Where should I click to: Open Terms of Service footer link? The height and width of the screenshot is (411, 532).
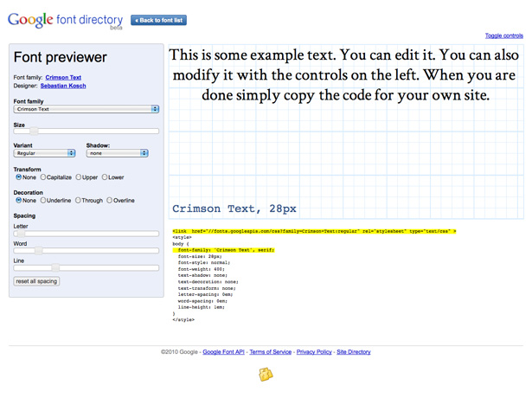pos(271,352)
